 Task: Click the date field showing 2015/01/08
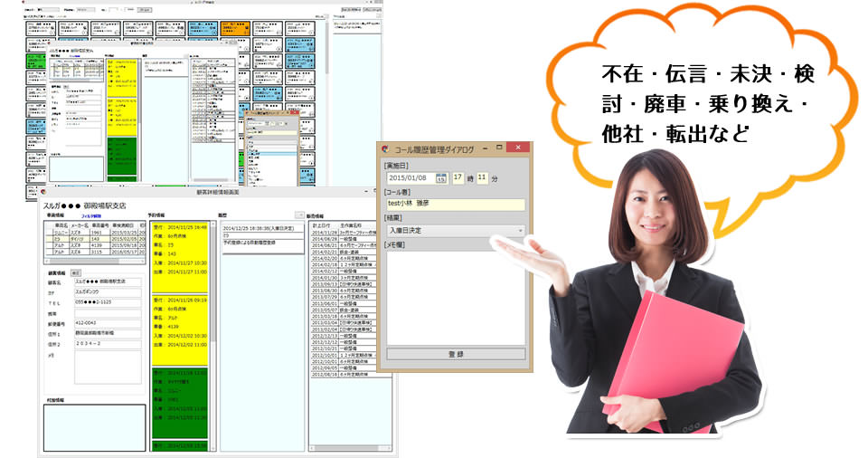point(417,178)
